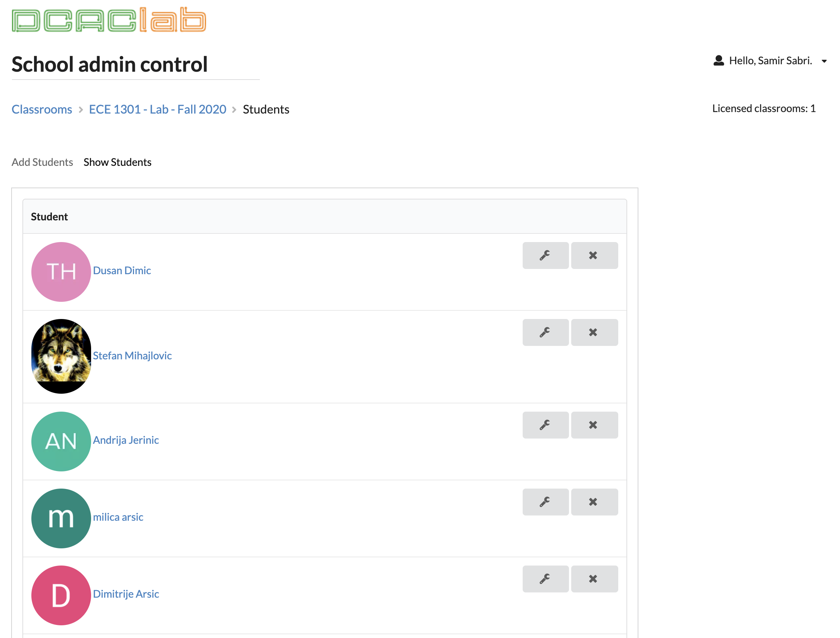This screenshot has width=840, height=638.
Task: Select the Show Students tab
Action: [x=117, y=162]
